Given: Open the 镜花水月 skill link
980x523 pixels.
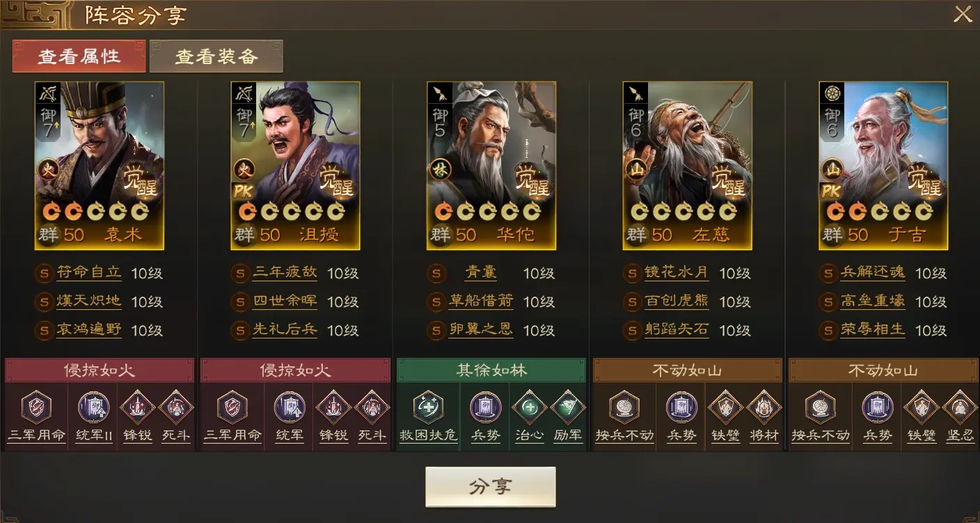Looking at the screenshot, I should (677, 272).
